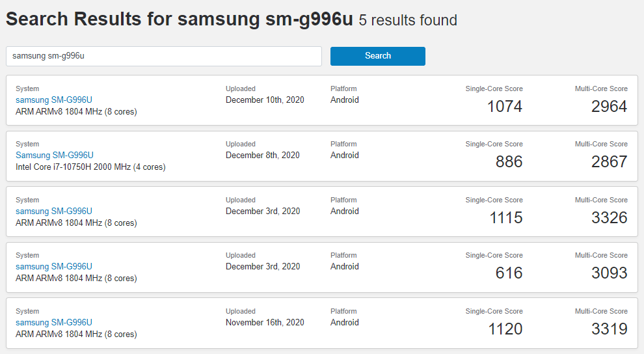Viewport: 644px width, 354px height.
Task: Click the search field containing samsung sm-g996u
Action: pyautogui.click(x=163, y=56)
